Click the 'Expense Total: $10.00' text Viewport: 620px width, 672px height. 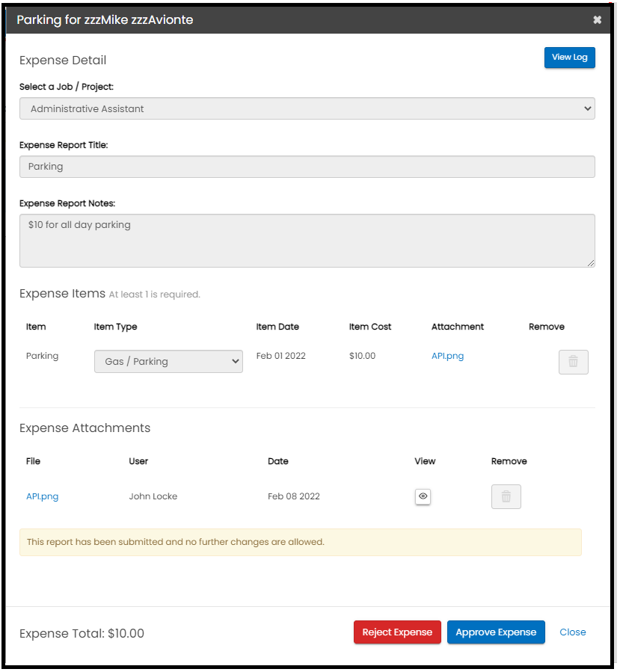[x=82, y=633]
